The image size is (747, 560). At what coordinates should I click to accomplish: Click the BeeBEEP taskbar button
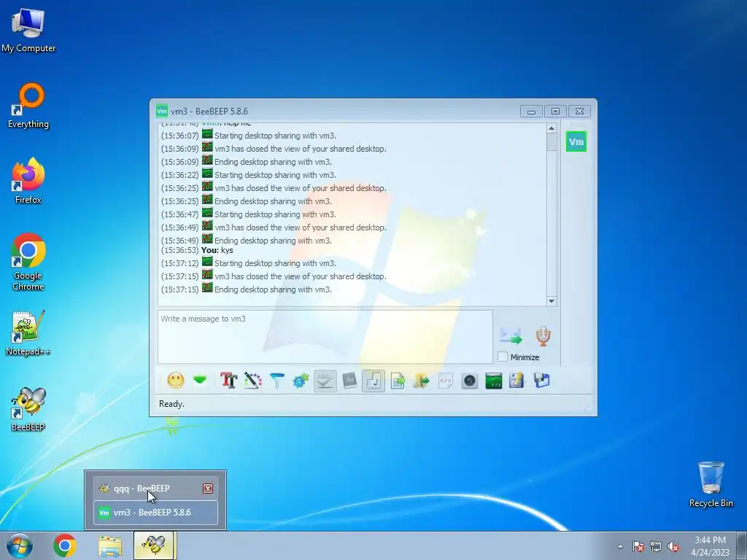tap(155, 545)
